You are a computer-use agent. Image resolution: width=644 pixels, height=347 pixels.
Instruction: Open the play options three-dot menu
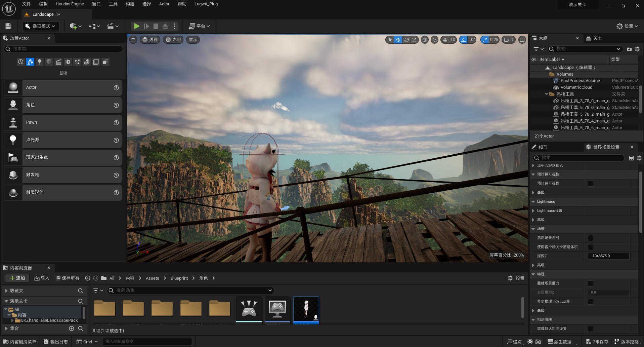point(175,26)
